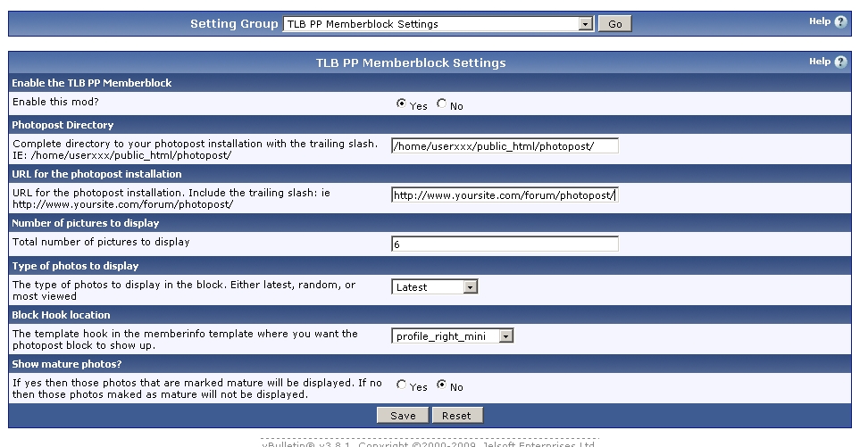Click Help text in the settings header

coord(820,62)
